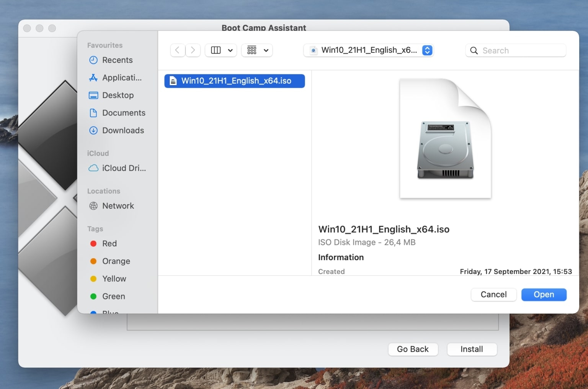Click the disk image preview thumbnail

pyautogui.click(x=445, y=138)
